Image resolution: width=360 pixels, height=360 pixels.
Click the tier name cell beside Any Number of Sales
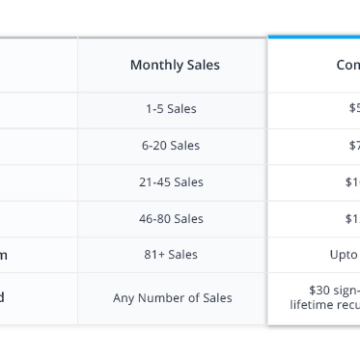[39, 298]
